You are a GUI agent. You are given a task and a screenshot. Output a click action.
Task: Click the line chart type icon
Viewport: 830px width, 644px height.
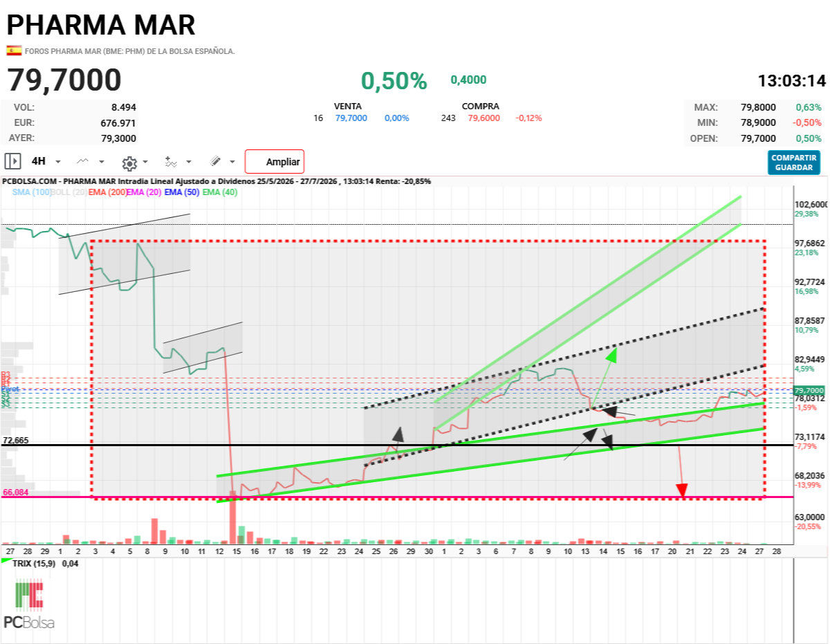click(x=83, y=161)
